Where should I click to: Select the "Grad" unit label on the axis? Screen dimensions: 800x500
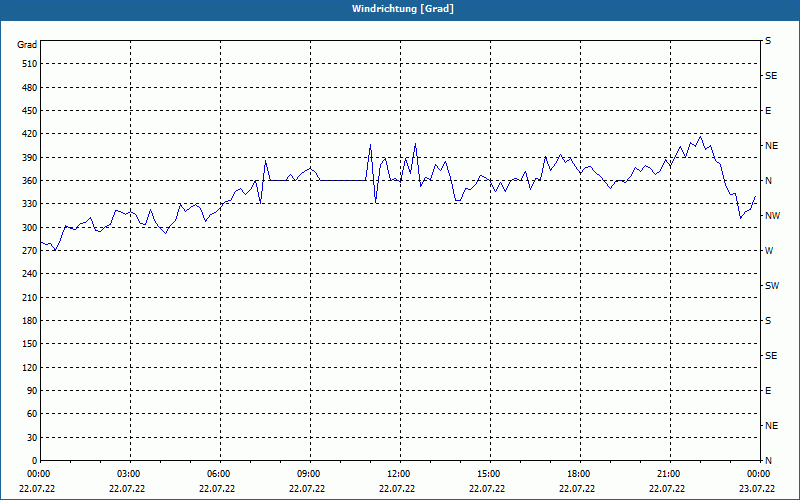(27, 45)
